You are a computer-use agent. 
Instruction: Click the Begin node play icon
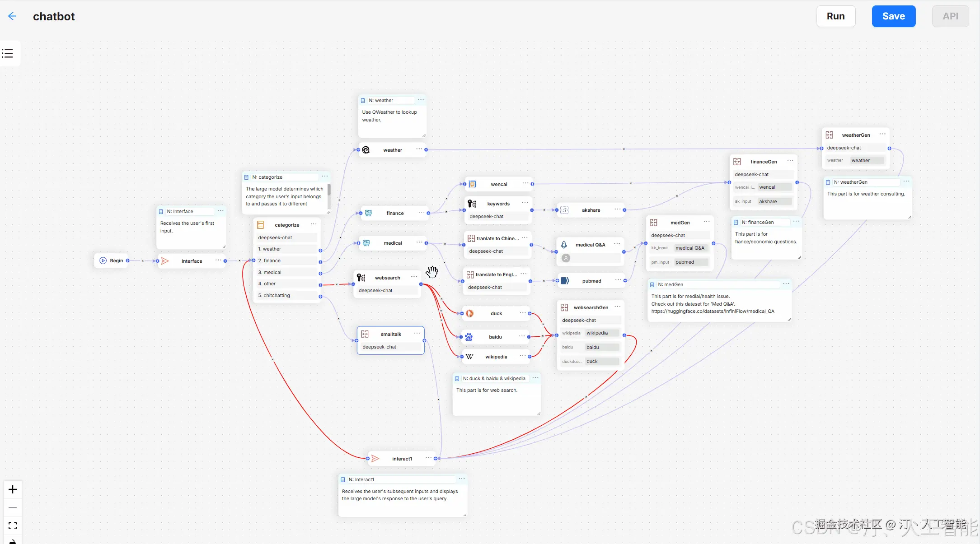pos(103,260)
